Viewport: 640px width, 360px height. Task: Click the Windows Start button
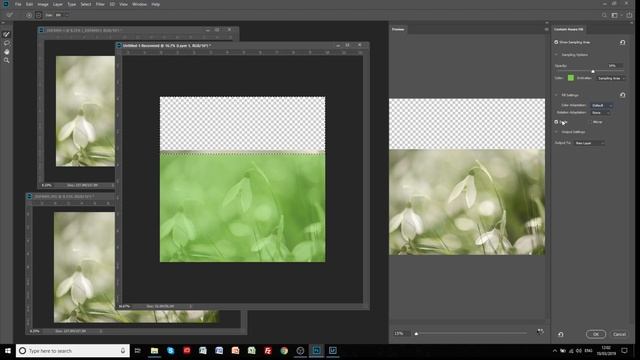[7, 351]
